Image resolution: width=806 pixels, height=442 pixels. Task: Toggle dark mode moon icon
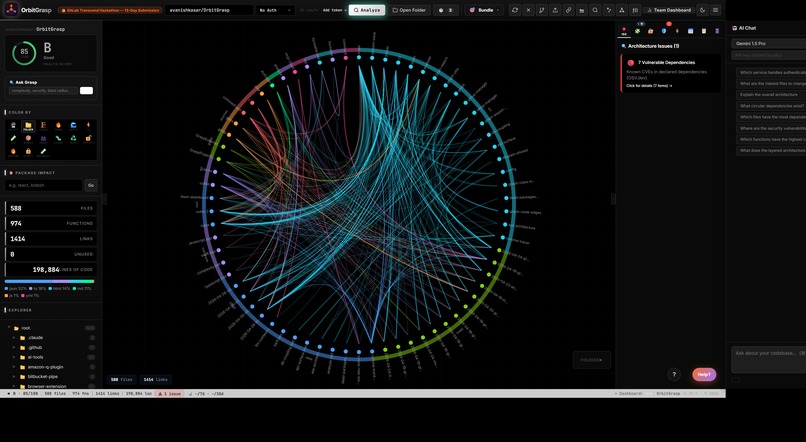[x=702, y=10]
